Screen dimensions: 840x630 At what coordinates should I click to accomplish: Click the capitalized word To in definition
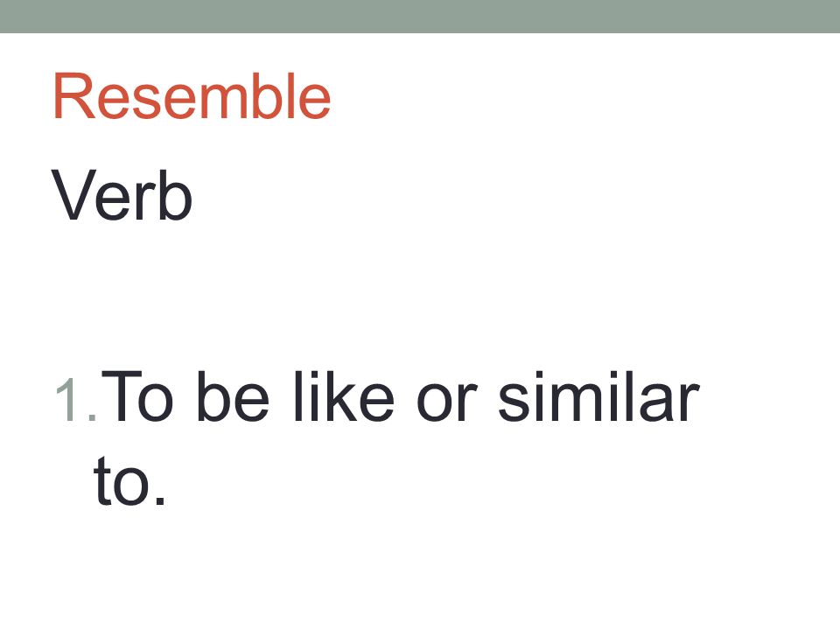(x=137, y=396)
